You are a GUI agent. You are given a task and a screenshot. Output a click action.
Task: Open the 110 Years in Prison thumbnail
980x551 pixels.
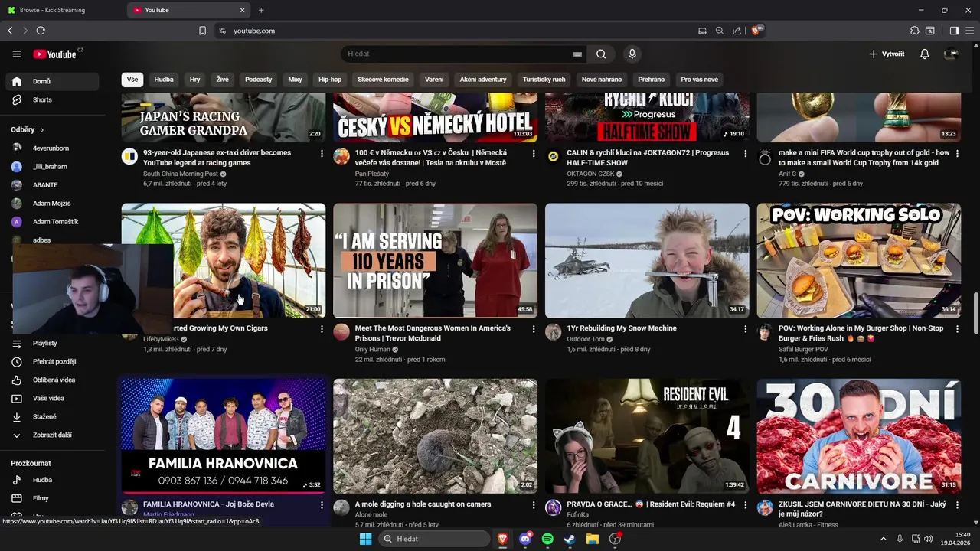(435, 260)
